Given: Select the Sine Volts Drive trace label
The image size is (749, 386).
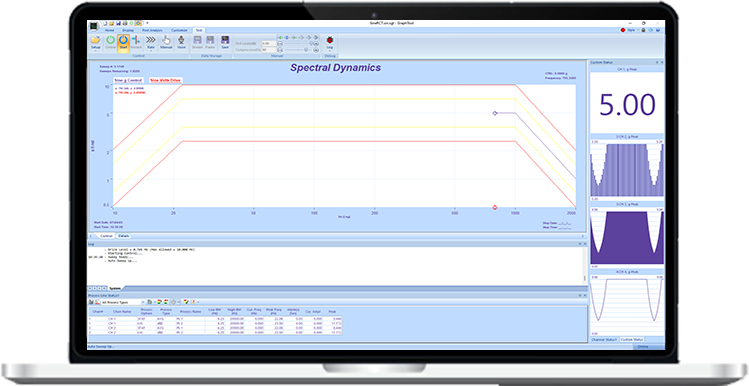Looking at the screenshot, I should tap(165, 80).
